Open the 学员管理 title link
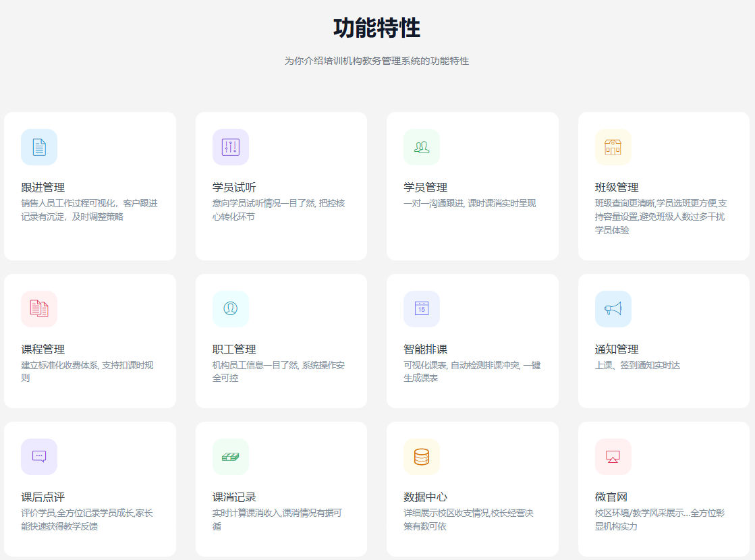The height and width of the screenshot is (560, 755). (425, 188)
